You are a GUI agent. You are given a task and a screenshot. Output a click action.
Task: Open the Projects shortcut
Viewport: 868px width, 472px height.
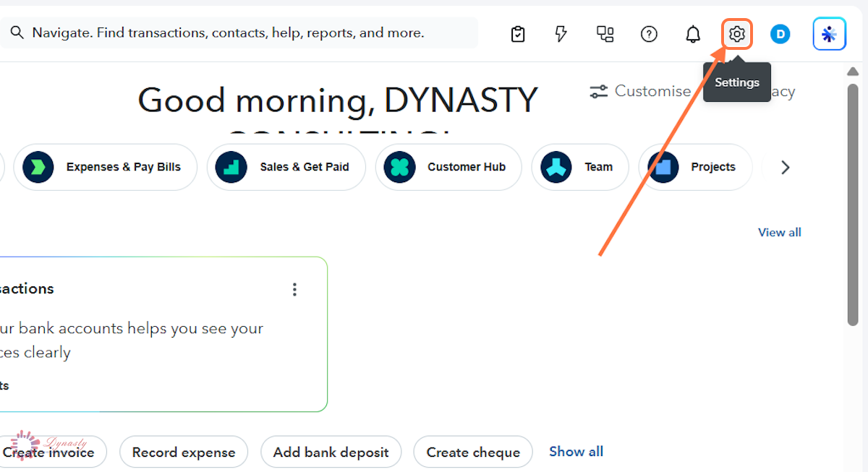pos(696,167)
